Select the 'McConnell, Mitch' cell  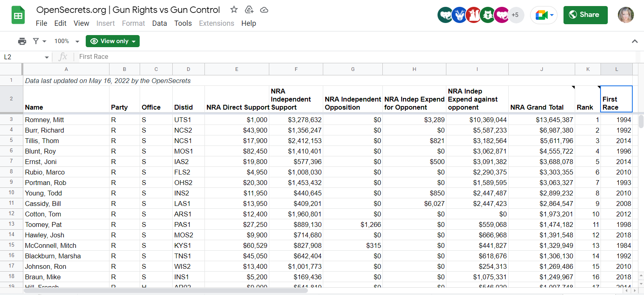pos(66,245)
